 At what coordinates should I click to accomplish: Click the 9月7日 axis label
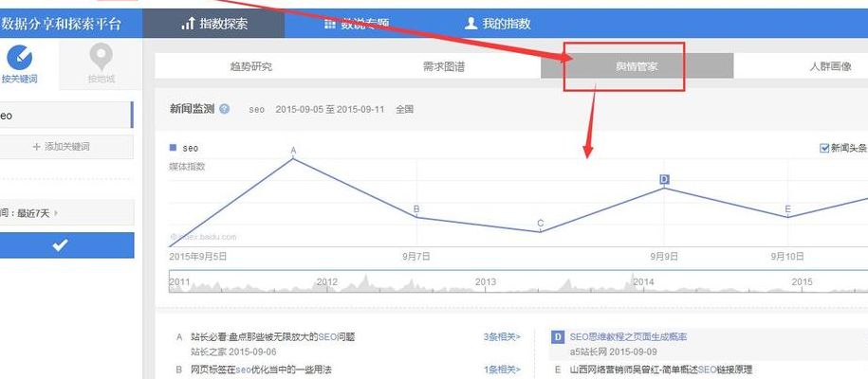point(416,256)
